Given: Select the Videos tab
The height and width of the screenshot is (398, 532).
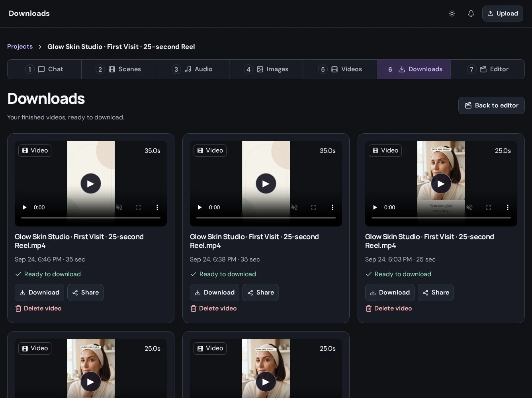Looking at the screenshot, I should pyautogui.click(x=340, y=69).
